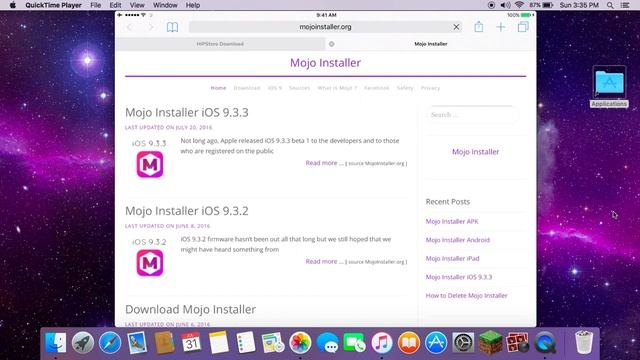Open File menu
640x360 pixels.
(96, 5)
